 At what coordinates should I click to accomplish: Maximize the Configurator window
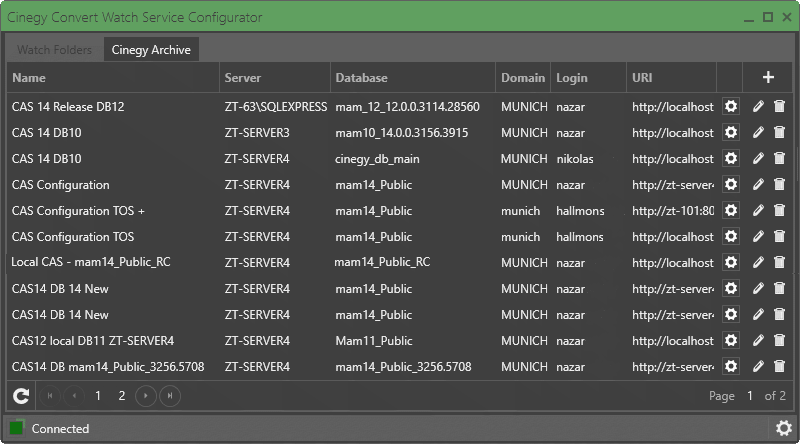[x=768, y=17]
